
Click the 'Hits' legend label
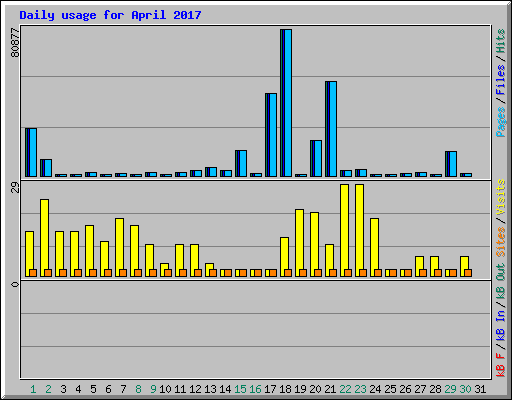click(x=500, y=41)
